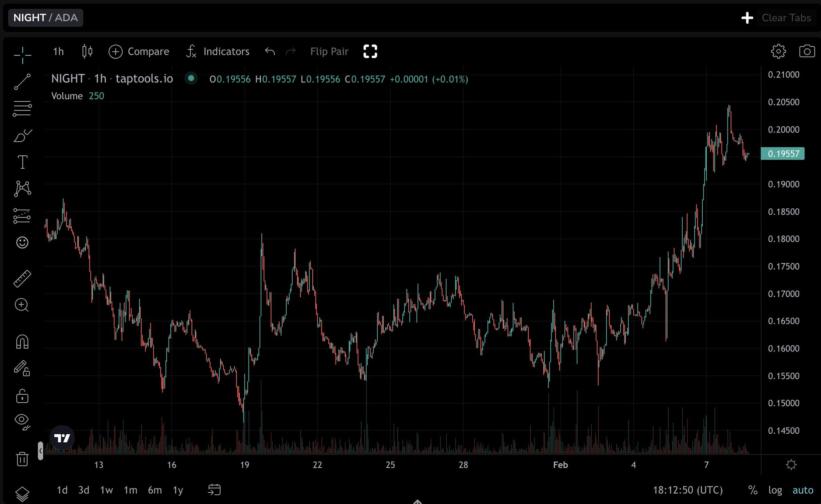This screenshot has height=504, width=821.
Task: Click the trash remove drawings icon
Action: pos(22,459)
